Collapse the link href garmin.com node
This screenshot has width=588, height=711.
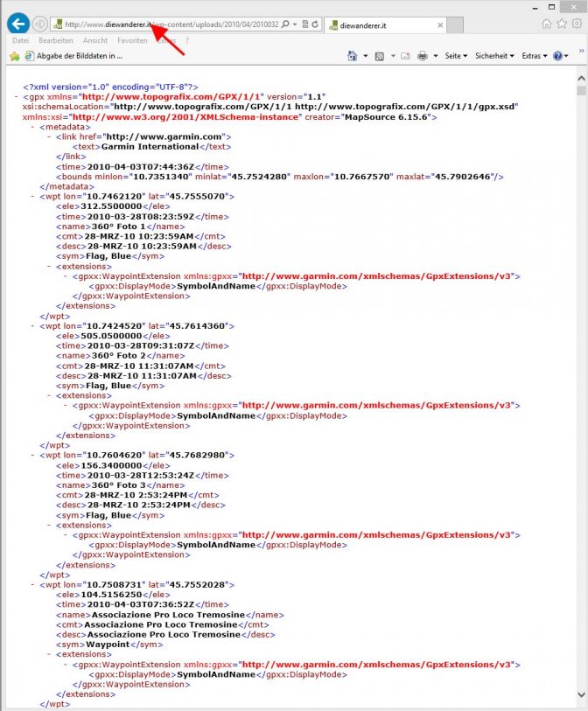click(x=49, y=136)
